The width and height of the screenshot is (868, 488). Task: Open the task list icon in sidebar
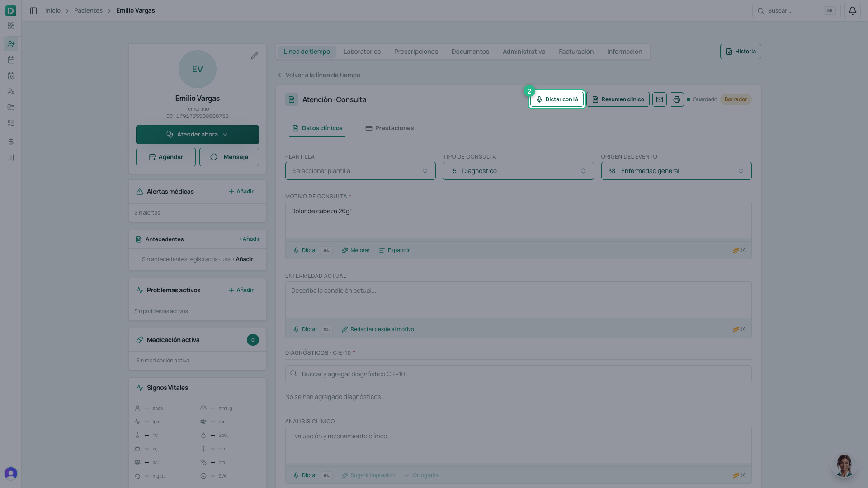(11, 123)
